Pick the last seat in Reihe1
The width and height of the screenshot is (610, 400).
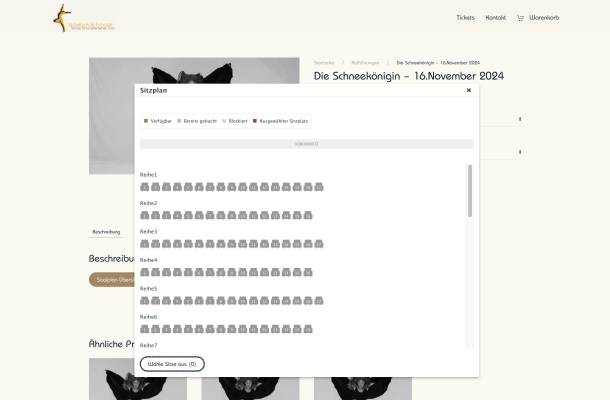[x=318, y=187]
